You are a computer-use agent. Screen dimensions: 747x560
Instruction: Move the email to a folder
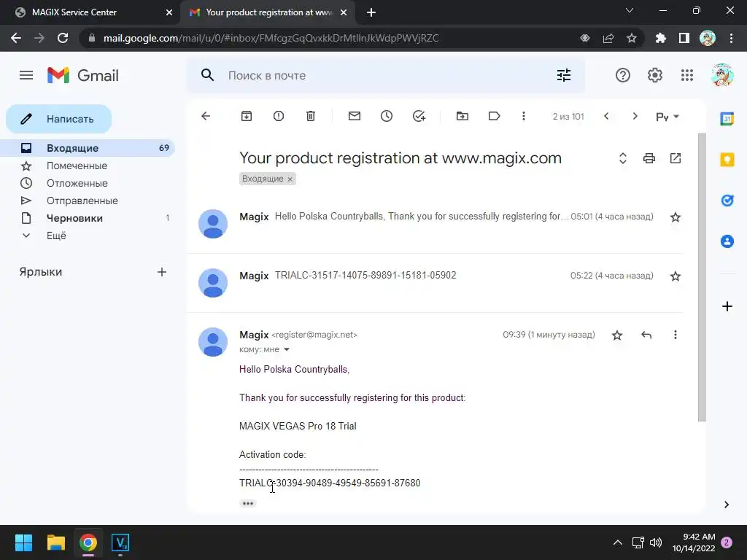pyautogui.click(x=462, y=116)
